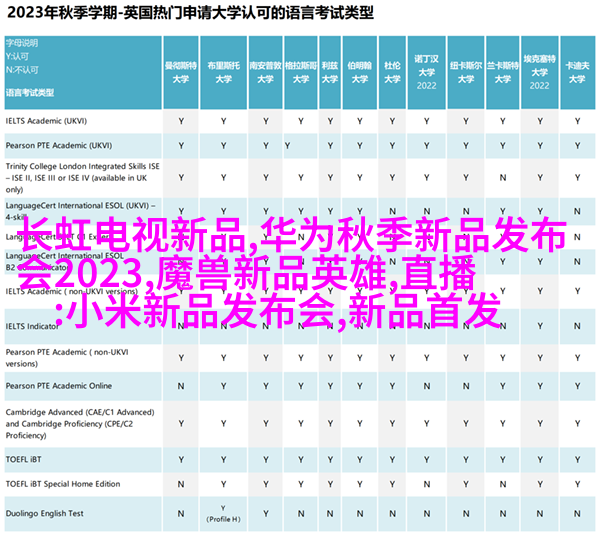Select the 'TOEFL iBT' row label
This screenshot has width=600, height=536.
click(x=23, y=459)
